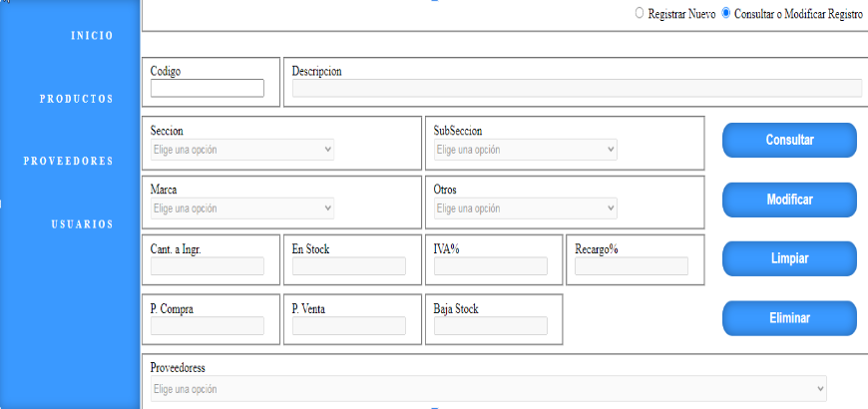
Task: Open the Marca dropdown
Action: pos(242,208)
